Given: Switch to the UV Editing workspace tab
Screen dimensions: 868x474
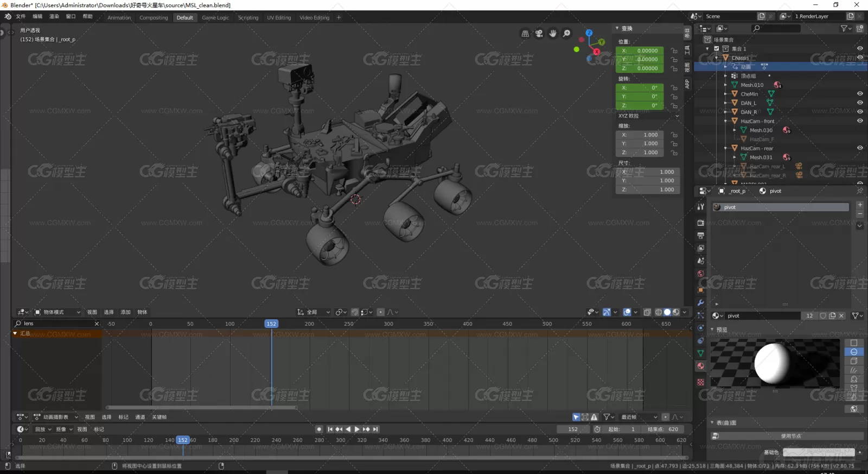Looking at the screenshot, I should tap(279, 18).
